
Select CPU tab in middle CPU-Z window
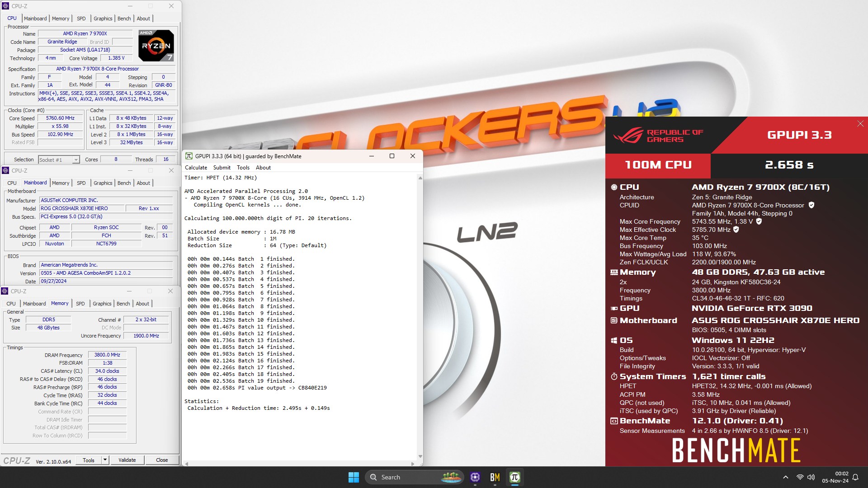[x=12, y=183]
